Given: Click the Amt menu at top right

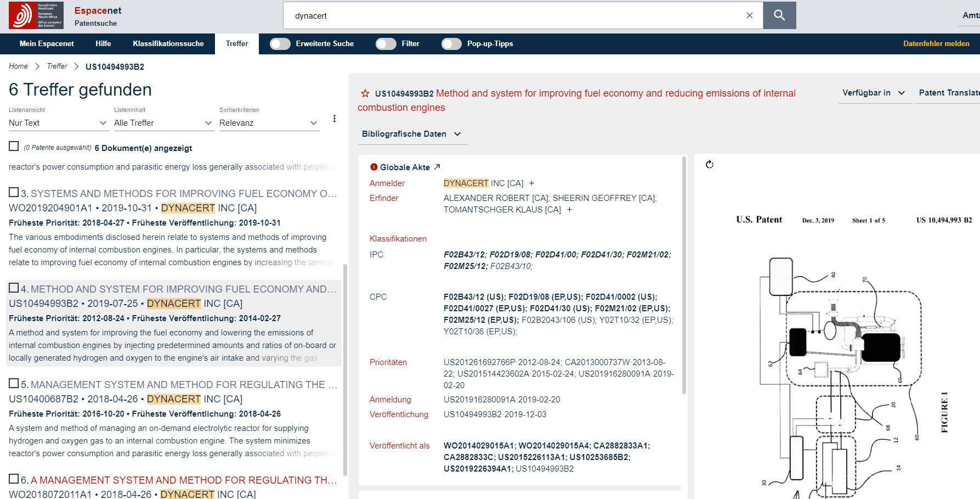Looking at the screenshot, I should [x=971, y=15].
